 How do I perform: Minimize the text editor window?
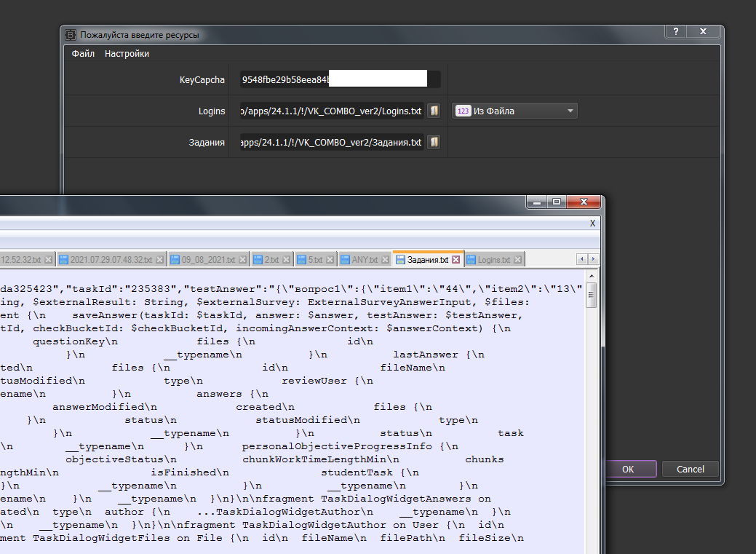coord(537,202)
